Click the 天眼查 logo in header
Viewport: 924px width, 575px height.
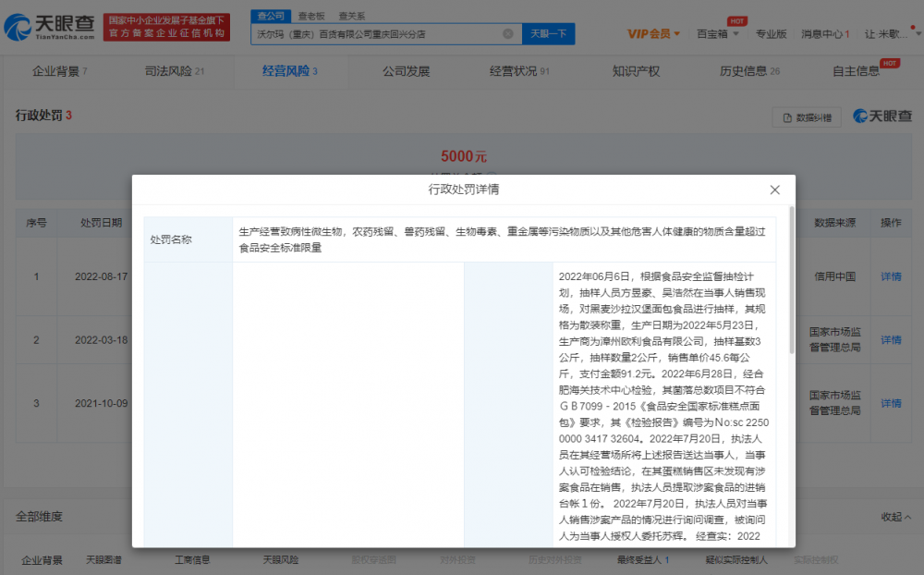click(49, 28)
